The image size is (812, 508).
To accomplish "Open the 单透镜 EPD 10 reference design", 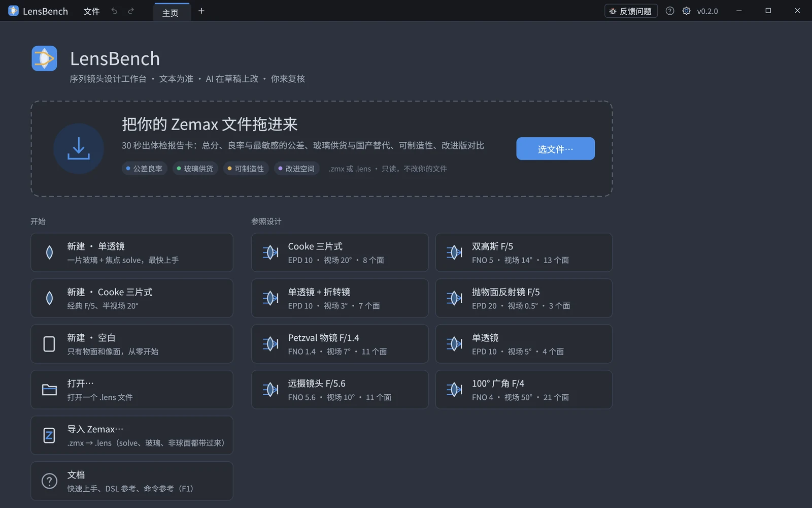I will [524, 344].
